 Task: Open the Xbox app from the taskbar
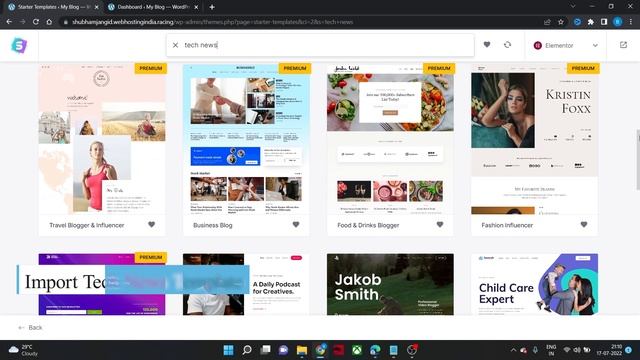coord(357,350)
